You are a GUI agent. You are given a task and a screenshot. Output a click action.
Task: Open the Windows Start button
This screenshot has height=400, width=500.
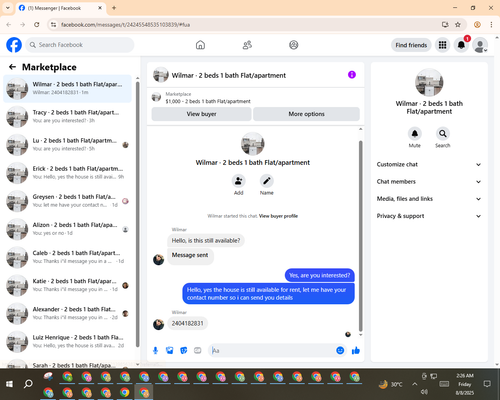(x=9, y=384)
